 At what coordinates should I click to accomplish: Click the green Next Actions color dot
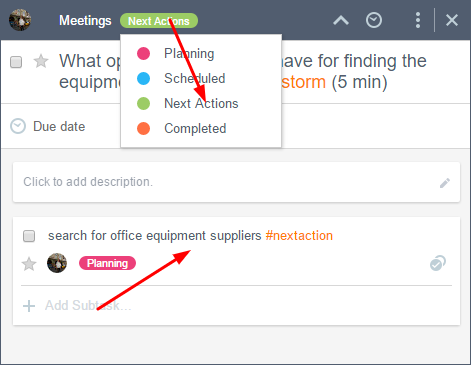(143, 103)
